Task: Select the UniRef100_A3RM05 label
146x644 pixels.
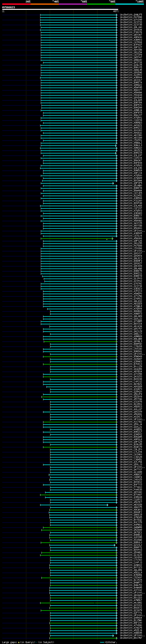Action: coord(131,233)
